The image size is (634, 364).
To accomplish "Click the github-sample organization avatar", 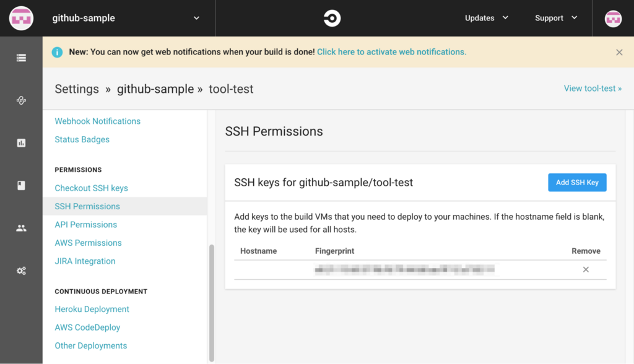I will [x=21, y=18].
